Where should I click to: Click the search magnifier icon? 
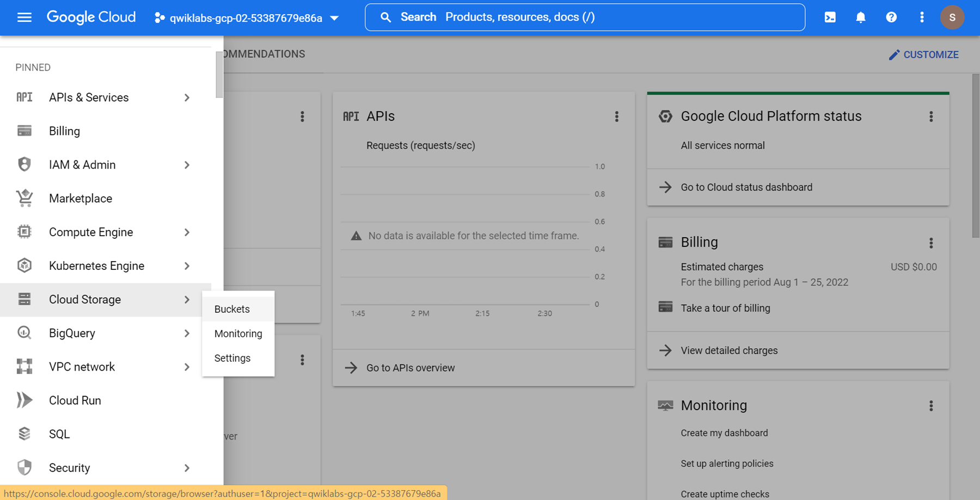tap(385, 17)
